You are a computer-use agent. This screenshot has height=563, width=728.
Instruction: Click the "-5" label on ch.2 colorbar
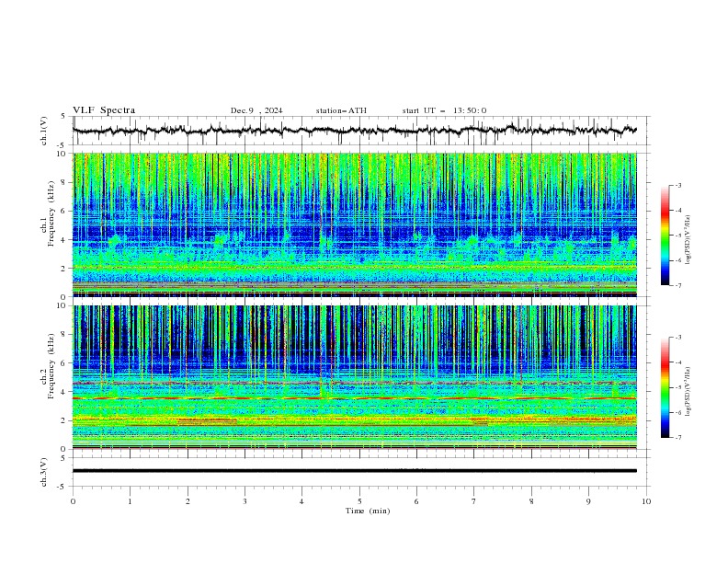pos(677,387)
